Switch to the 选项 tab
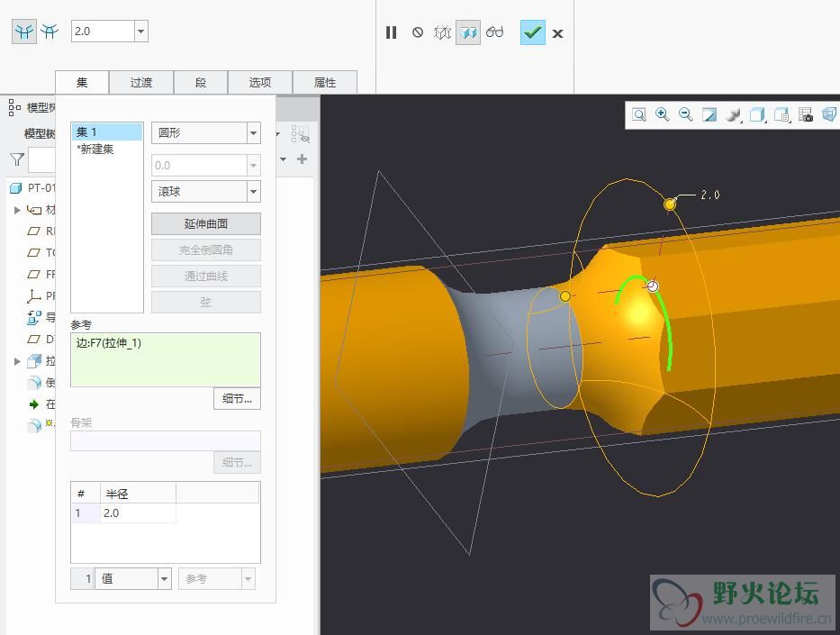Image resolution: width=840 pixels, height=635 pixels. [x=260, y=83]
